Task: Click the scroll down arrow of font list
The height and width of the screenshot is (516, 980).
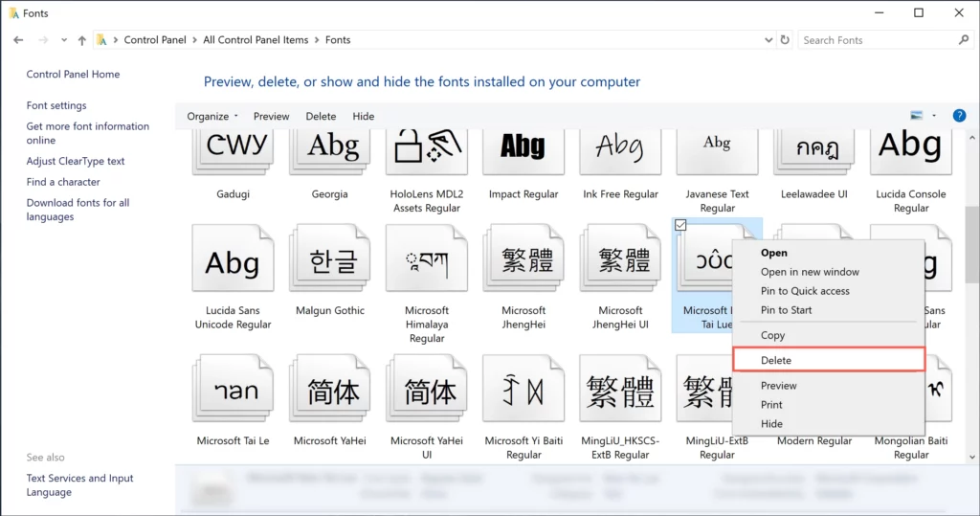Action: coord(972,458)
